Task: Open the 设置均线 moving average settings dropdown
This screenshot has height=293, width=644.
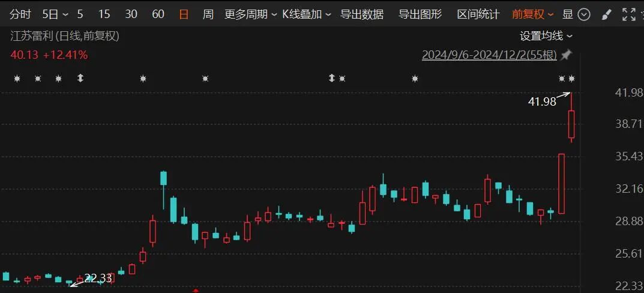Action: (546, 36)
